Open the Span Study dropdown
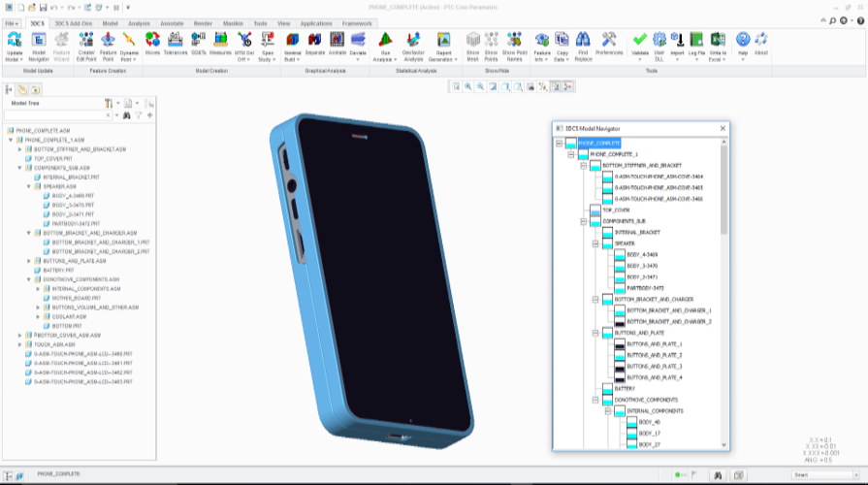The image size is (868, 485). coord(274,60)
